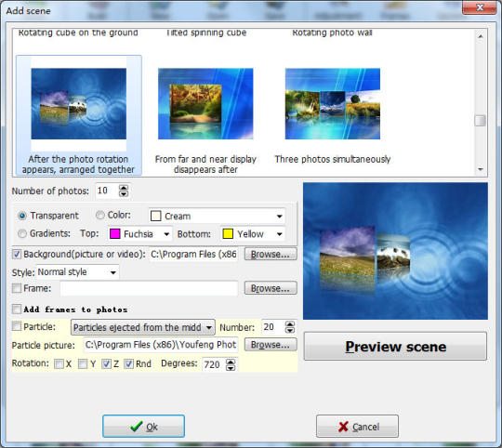Select the Transparent radio button
This screenshot has width=502, height=448.
(21, 216)
